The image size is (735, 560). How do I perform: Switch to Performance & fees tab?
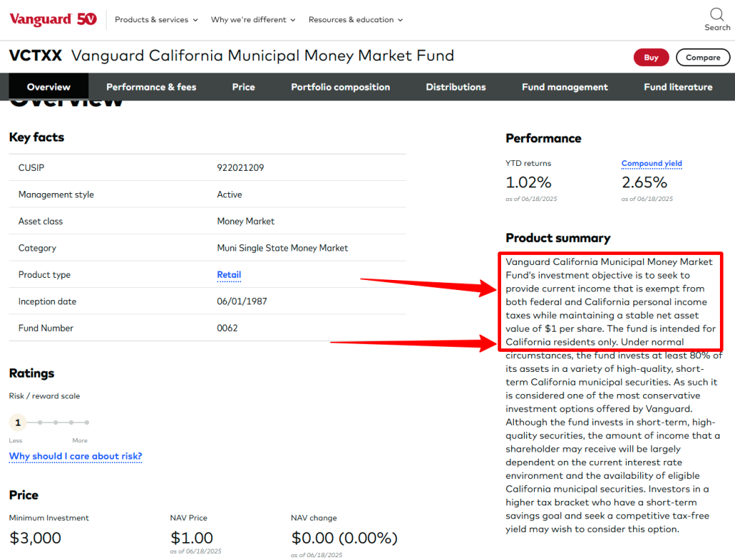pos(151,87)
